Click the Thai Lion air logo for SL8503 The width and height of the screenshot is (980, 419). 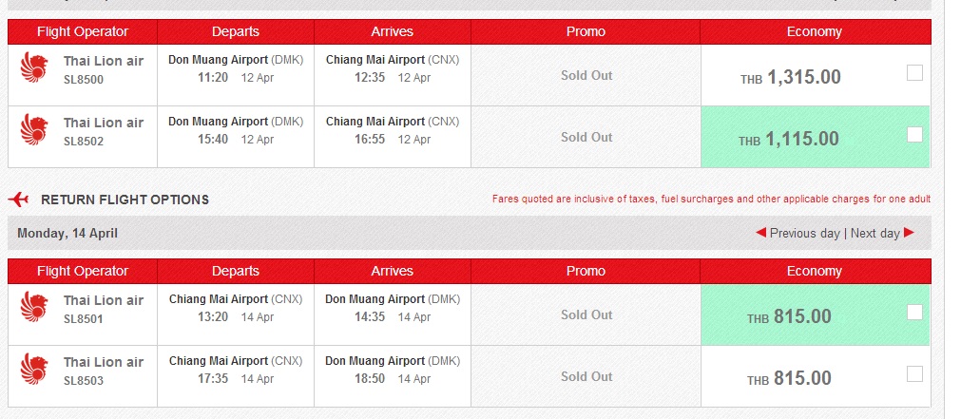click(x=34, y=369)
